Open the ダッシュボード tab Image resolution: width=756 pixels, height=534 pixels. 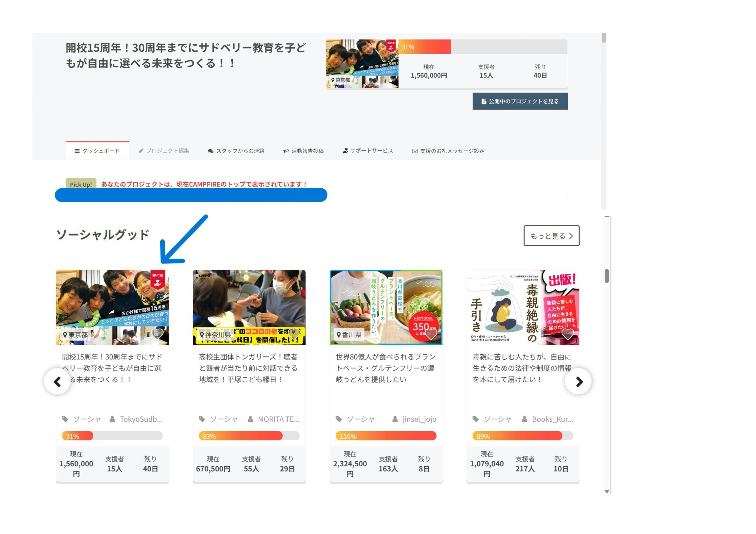coord(97,151)
